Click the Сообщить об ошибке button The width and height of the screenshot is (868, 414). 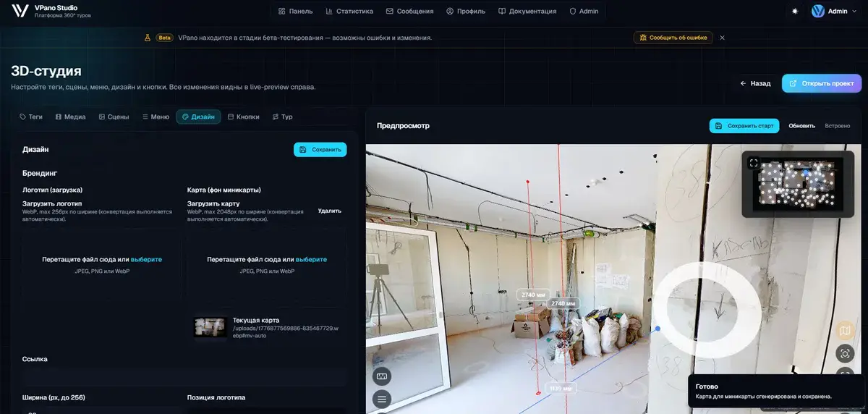(x=673, y=38)
